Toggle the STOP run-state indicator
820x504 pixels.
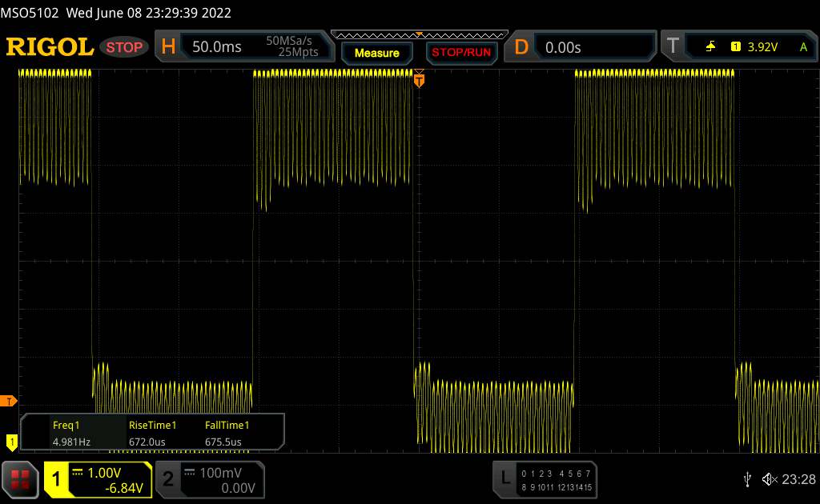124,47
